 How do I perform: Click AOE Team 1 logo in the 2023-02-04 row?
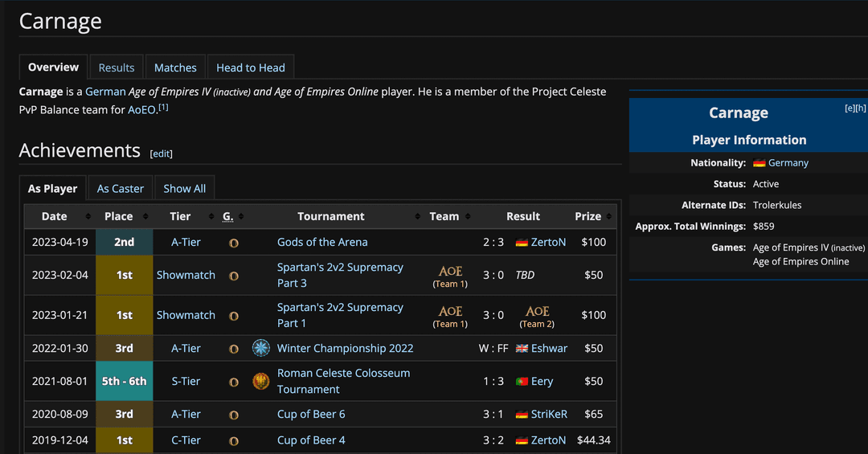click(x=450, y=272)
